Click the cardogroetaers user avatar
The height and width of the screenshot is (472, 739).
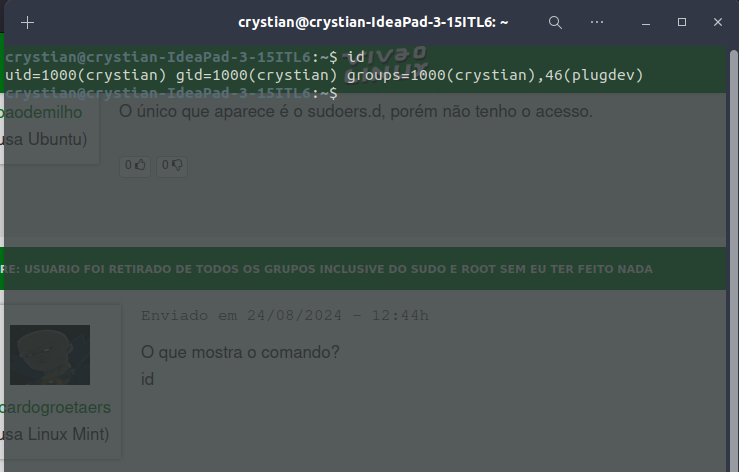pos(50,355)
